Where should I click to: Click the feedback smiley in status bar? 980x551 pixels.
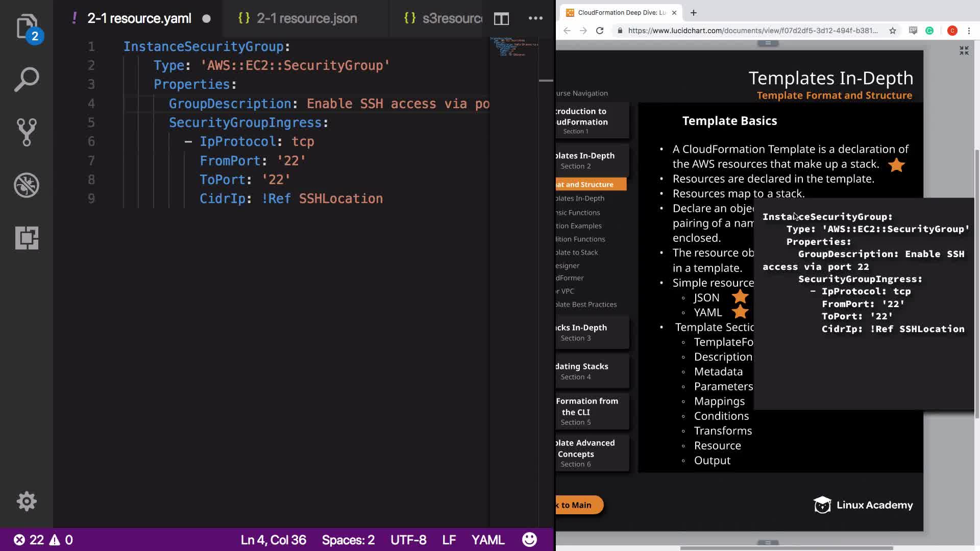pyautogui.click(x=529, y=539)
